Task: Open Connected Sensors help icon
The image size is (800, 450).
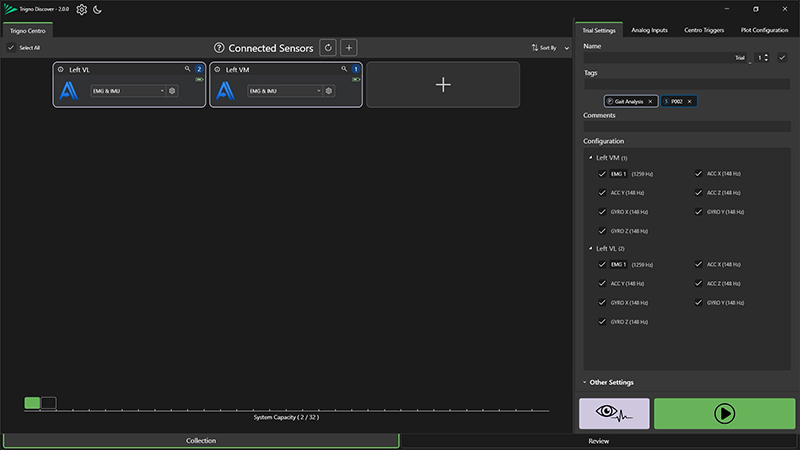Action: (x=219, y=48)
